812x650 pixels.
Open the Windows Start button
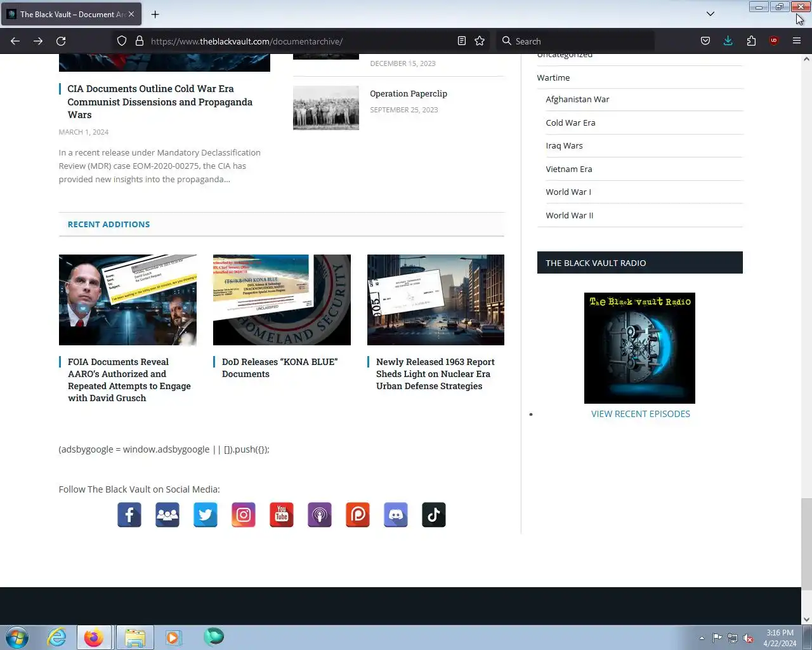17,637
